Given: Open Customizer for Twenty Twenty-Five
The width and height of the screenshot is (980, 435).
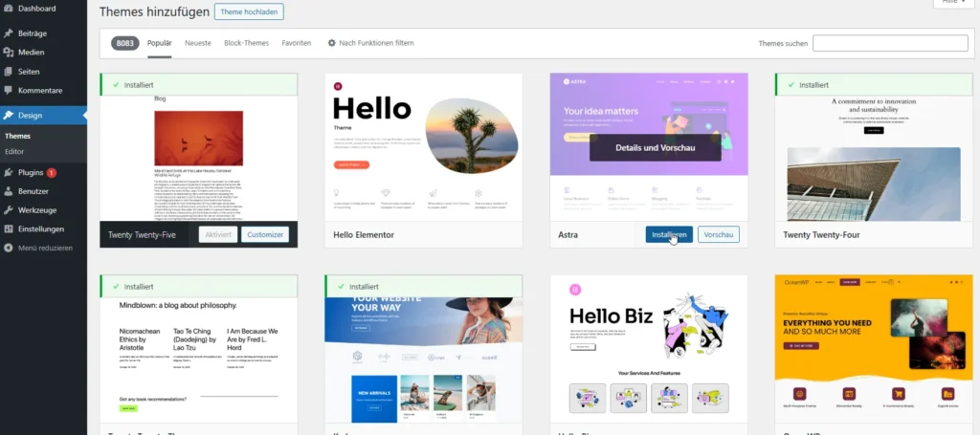Looking at the screenshot, I should coord(265,234).
